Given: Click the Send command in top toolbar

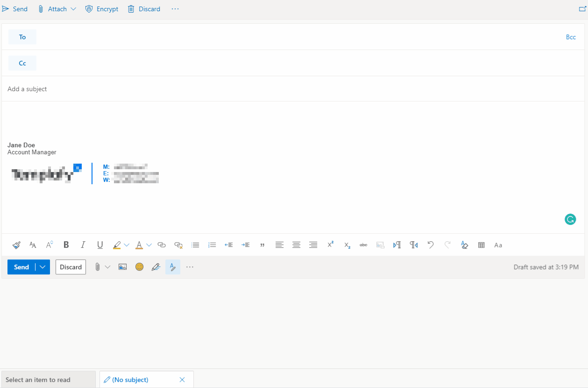Looking at the screenshot, I should coord(14,9).
